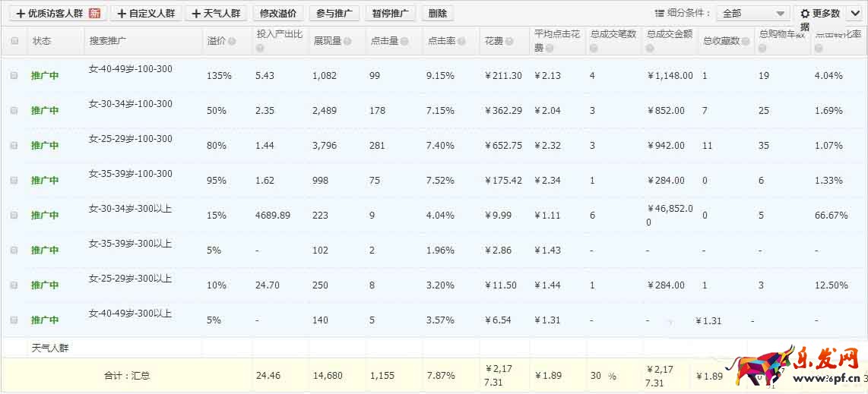868x394 pixels.
Task: Click the help icon beside 花费 header
Action: [508, 42]
